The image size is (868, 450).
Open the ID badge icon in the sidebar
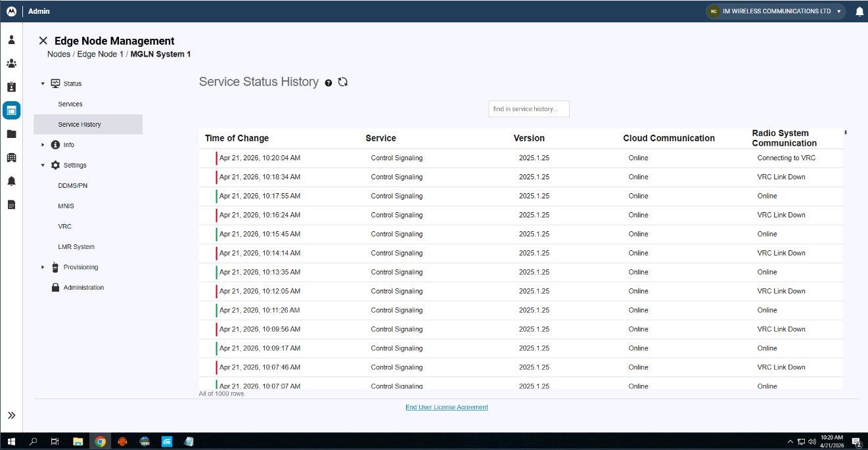click(x=11, y=87)
